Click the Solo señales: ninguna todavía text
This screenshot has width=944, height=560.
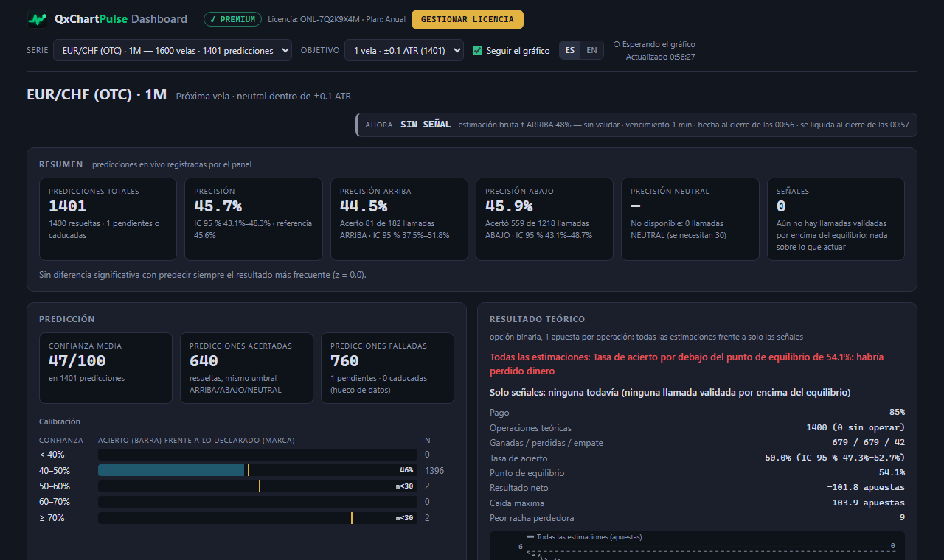tap(670, 393)
